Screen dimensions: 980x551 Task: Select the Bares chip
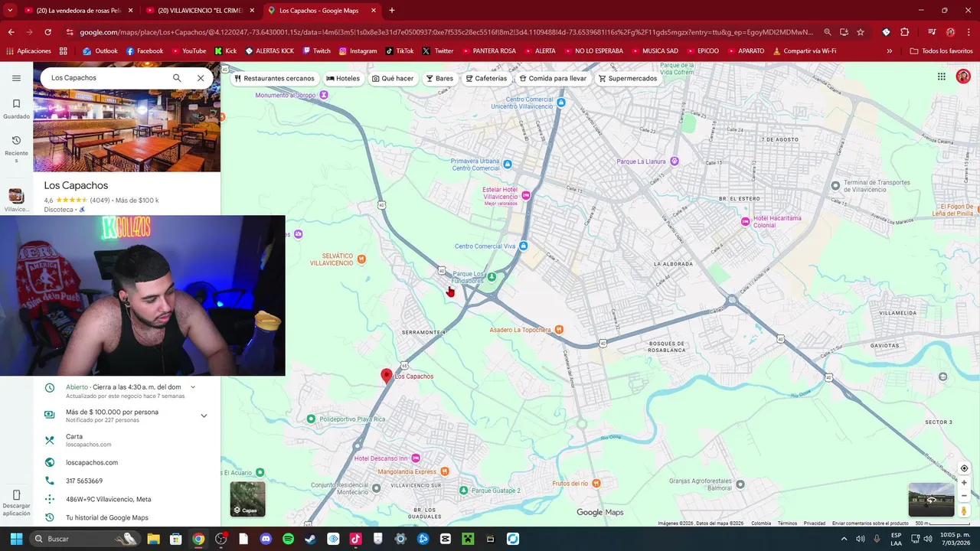439,78
